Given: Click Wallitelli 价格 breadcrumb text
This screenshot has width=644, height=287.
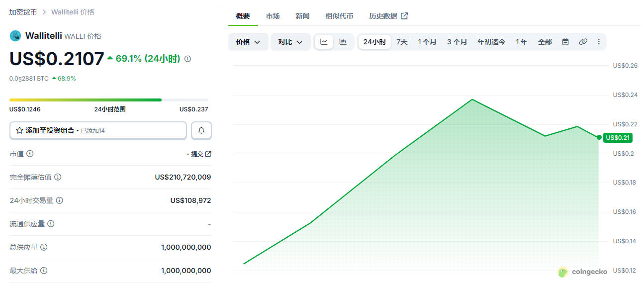Looking at the screenshot, I should [73, 11].
